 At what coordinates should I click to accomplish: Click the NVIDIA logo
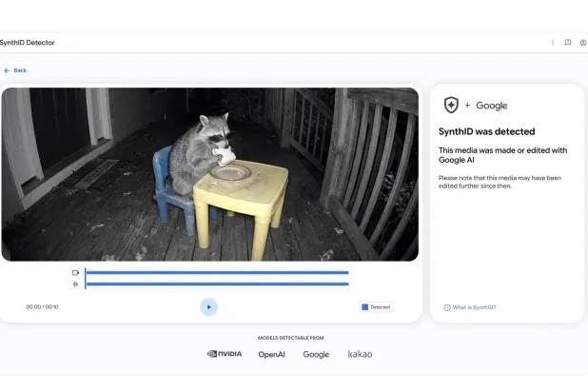point(225,354)
